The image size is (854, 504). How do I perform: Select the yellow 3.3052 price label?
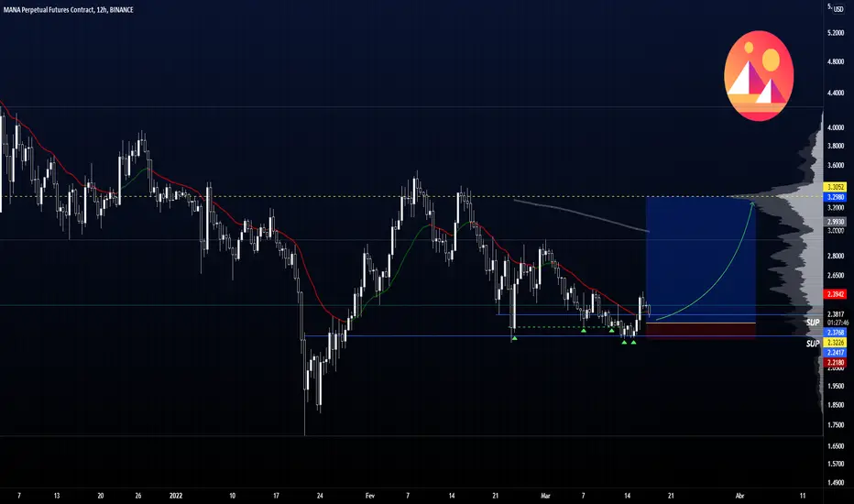pos(836,187)
